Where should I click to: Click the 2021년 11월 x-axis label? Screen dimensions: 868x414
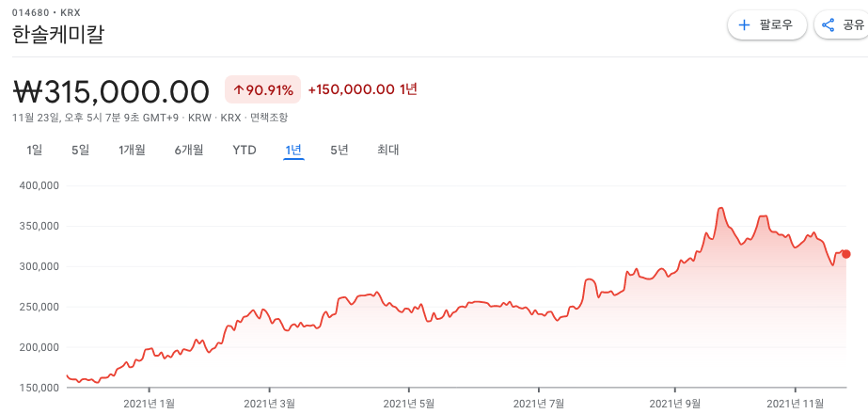795,403
